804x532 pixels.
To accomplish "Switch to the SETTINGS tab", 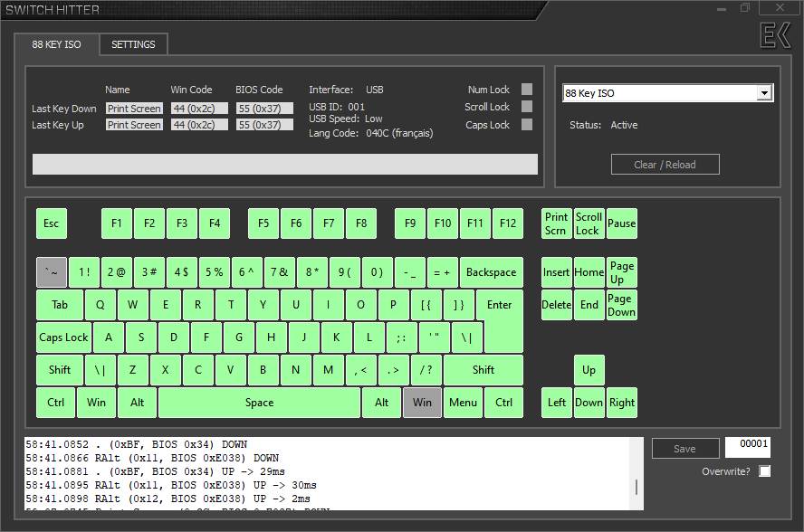I will (133, 44).
